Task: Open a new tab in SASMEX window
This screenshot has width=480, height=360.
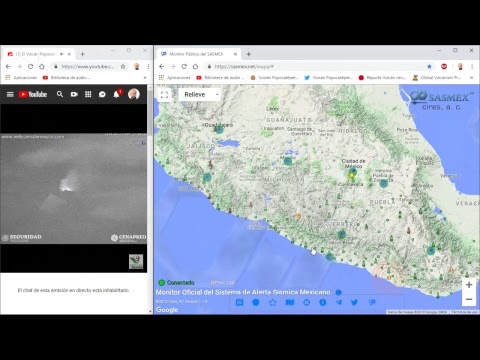Action: 248,54
